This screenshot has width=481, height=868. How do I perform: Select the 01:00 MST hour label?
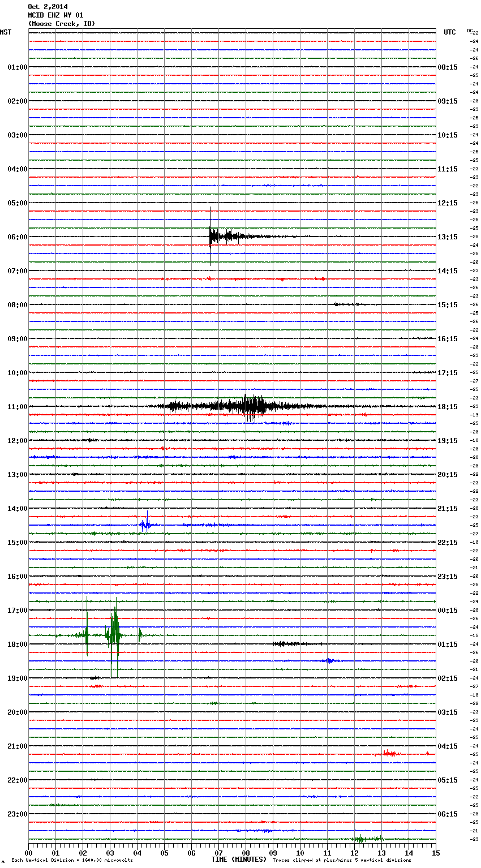click(x=17, y=67)
